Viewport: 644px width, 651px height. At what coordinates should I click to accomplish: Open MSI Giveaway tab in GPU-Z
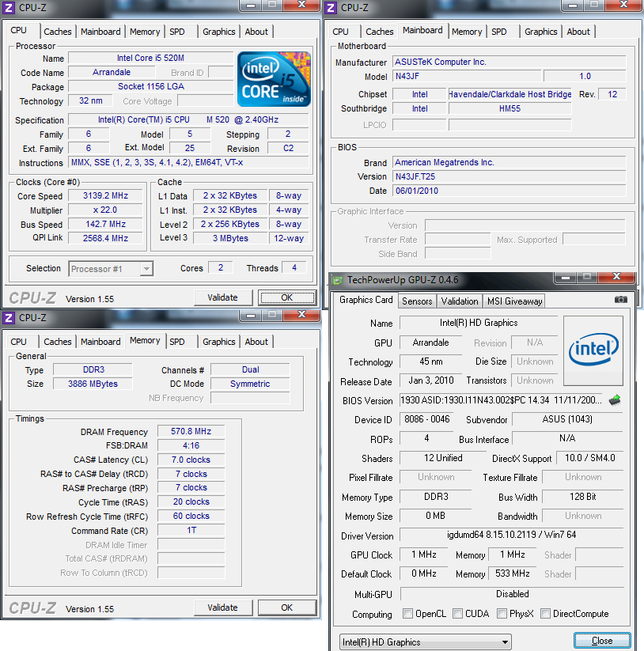[514, 301]
